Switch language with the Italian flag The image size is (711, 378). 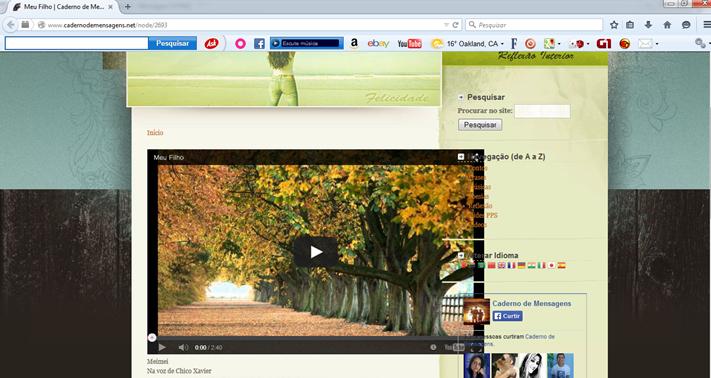pyautogui.click(x=542, y=266)
